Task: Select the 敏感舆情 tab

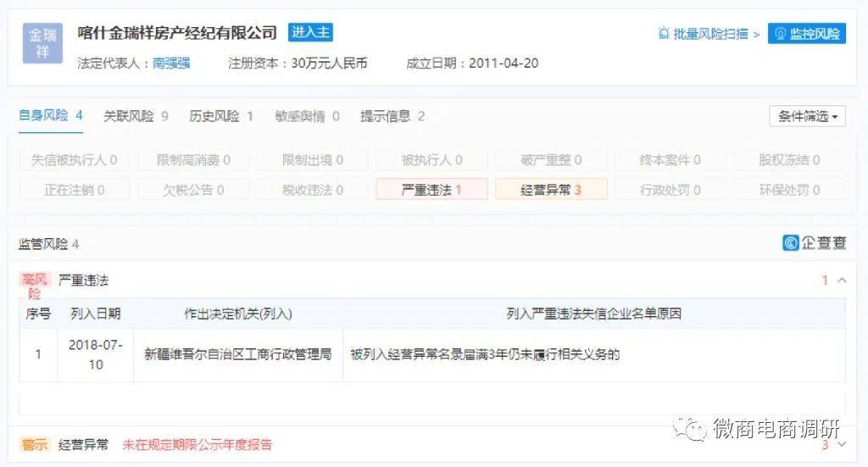Action: [307, 116]
